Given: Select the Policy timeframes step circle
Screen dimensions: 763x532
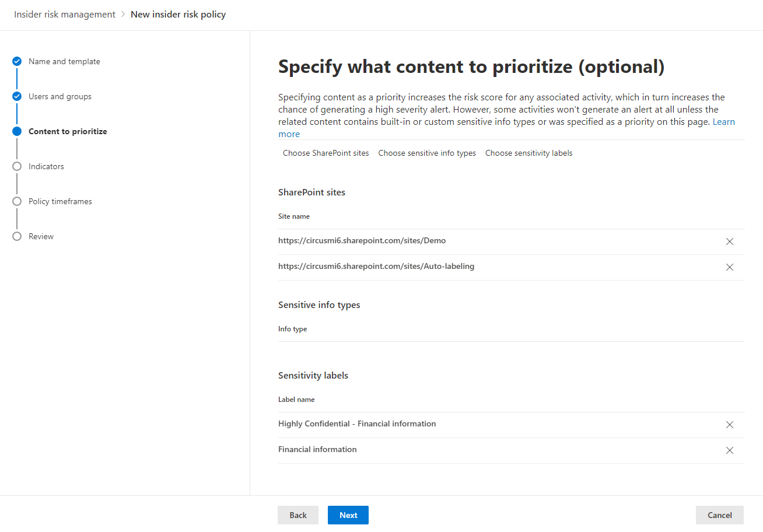Looking at the screenshot, I should click(x=16, y=201).
